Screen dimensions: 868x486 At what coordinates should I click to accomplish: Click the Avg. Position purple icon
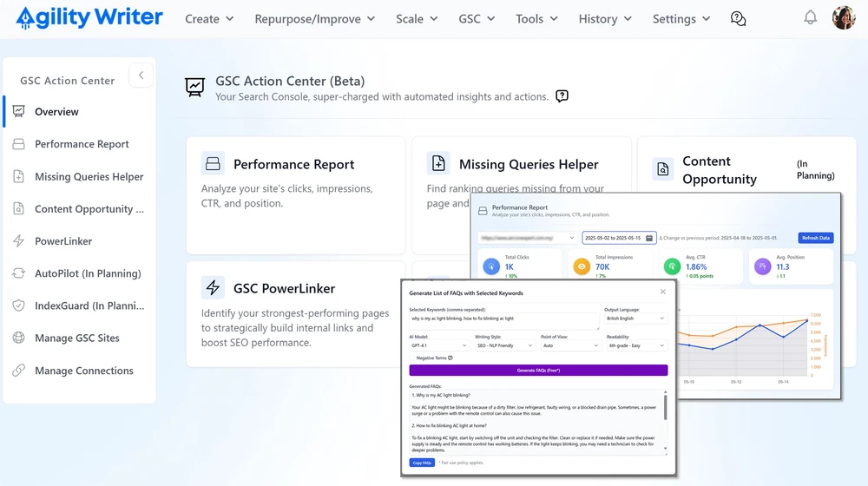click(x=763, y=266)
